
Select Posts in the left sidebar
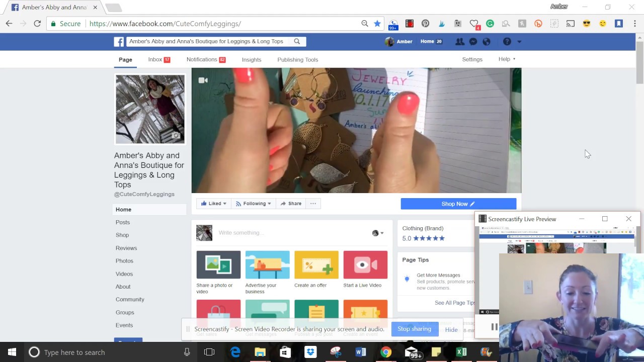(x=123, y=222)
